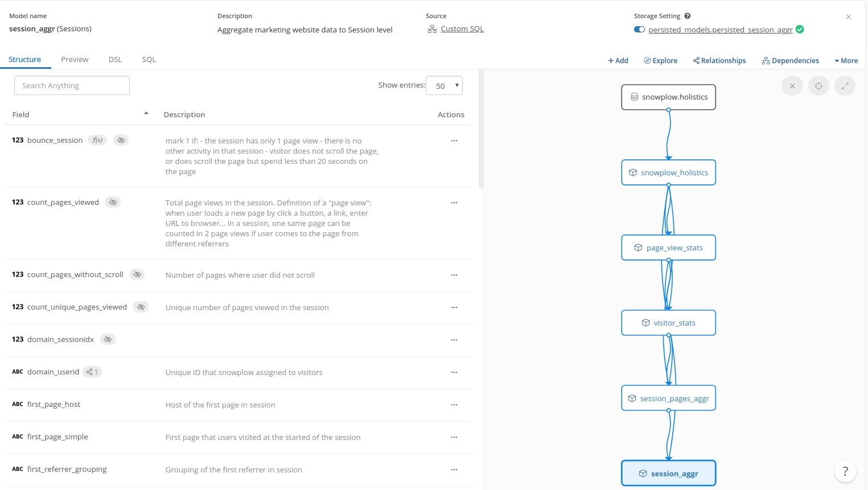Expand the More menu

(846, 61)
